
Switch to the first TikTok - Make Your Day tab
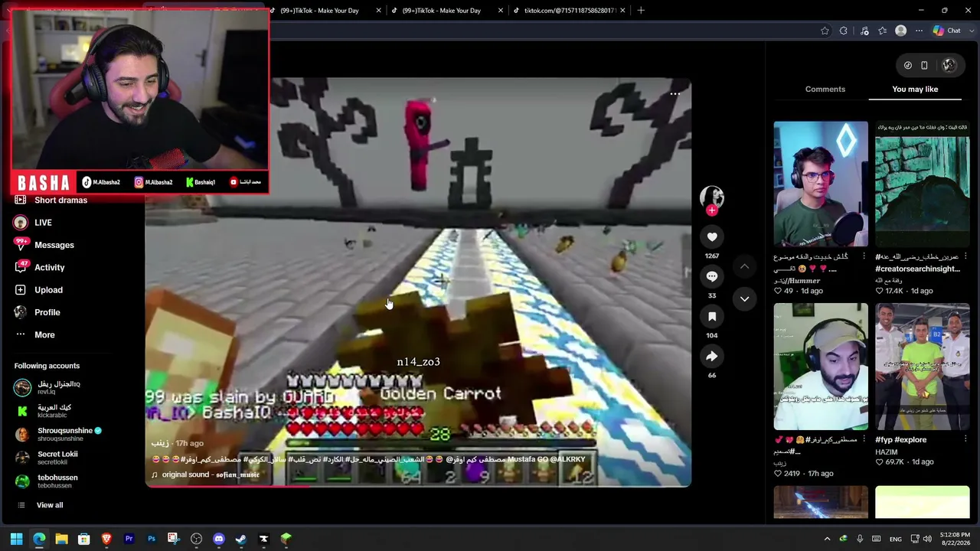[325, 11]
